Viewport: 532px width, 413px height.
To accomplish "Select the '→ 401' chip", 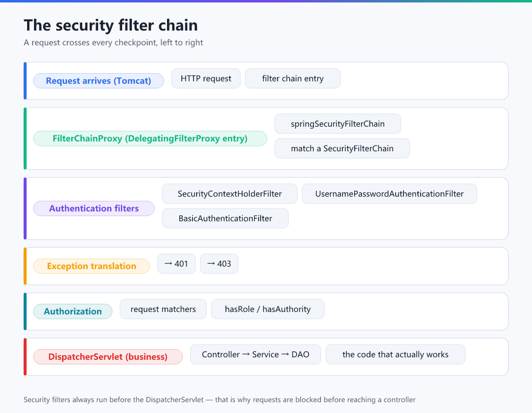I will [x=176, y=264].
